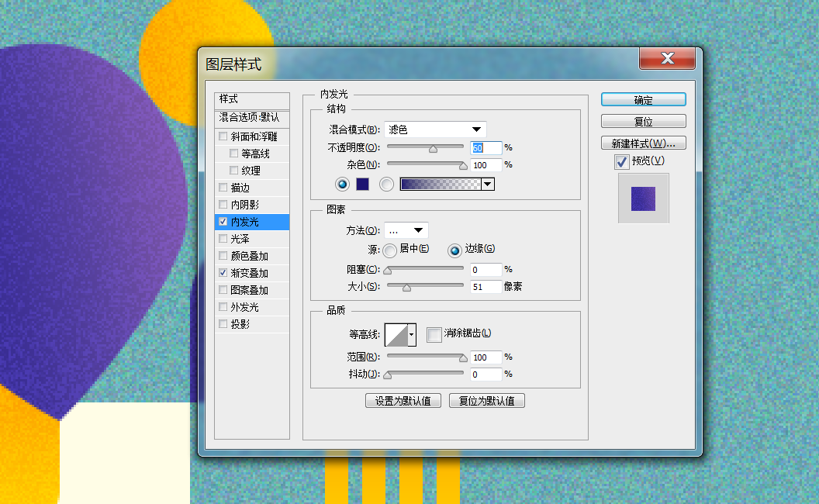819x504 pixels.
Task: Enable 等高线 sub-option checkbox
Action: pos(234,154)
